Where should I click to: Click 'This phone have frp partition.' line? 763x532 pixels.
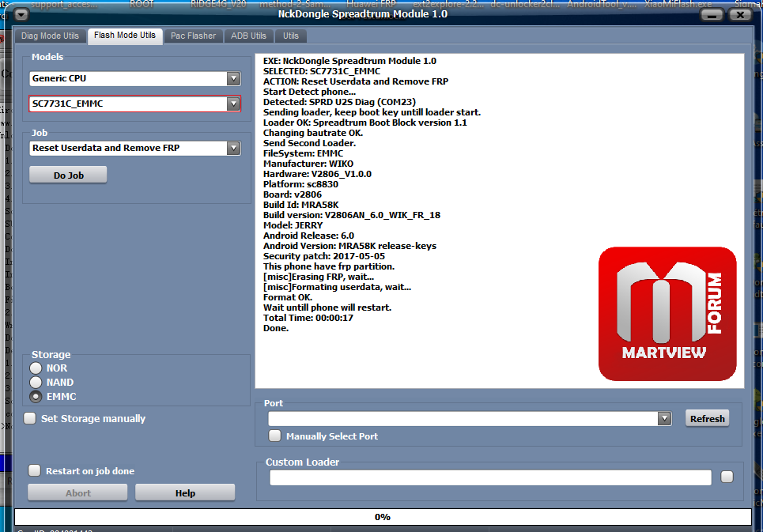(x=329, y=266)
